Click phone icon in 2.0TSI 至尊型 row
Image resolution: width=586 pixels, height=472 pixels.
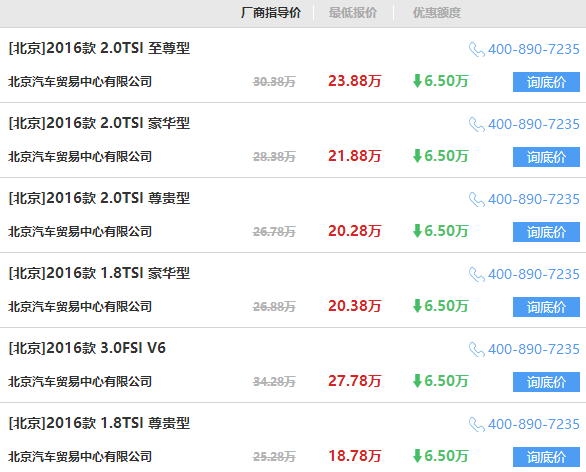click(x=476, y=49)
